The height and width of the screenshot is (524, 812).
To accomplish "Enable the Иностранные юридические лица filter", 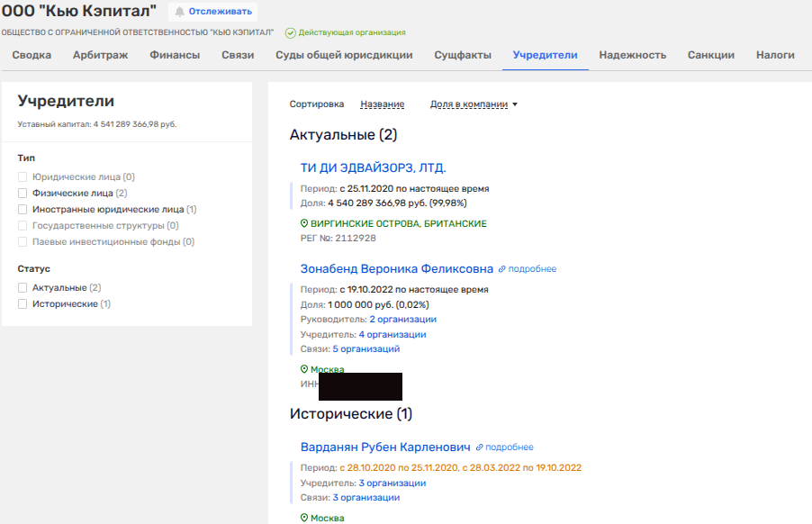I will [23, 209].
